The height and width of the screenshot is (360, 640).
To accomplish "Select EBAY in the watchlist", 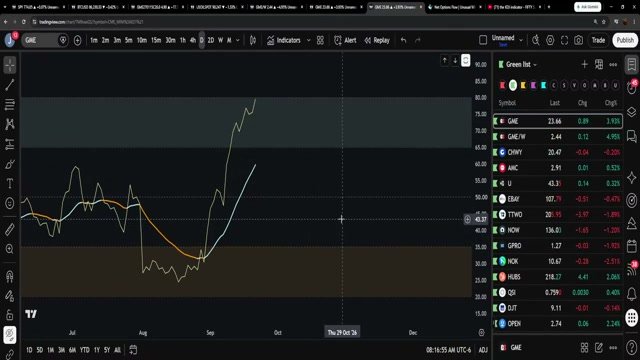I will tap(558, 199).
